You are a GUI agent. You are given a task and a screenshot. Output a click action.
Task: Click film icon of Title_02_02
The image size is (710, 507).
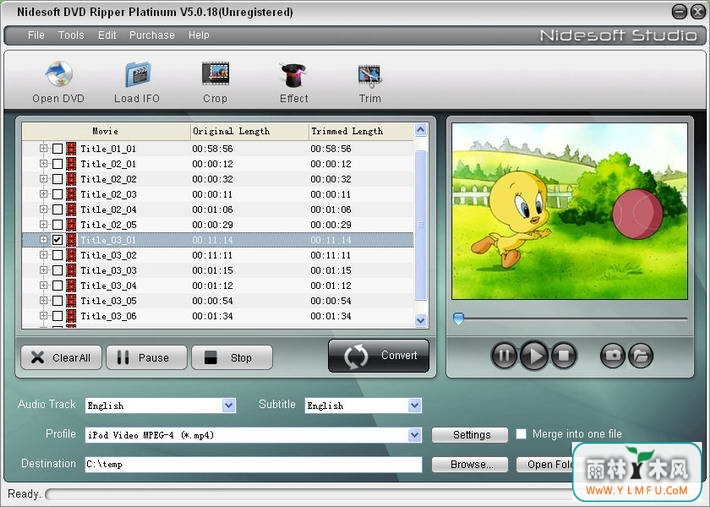coord(71,179)
